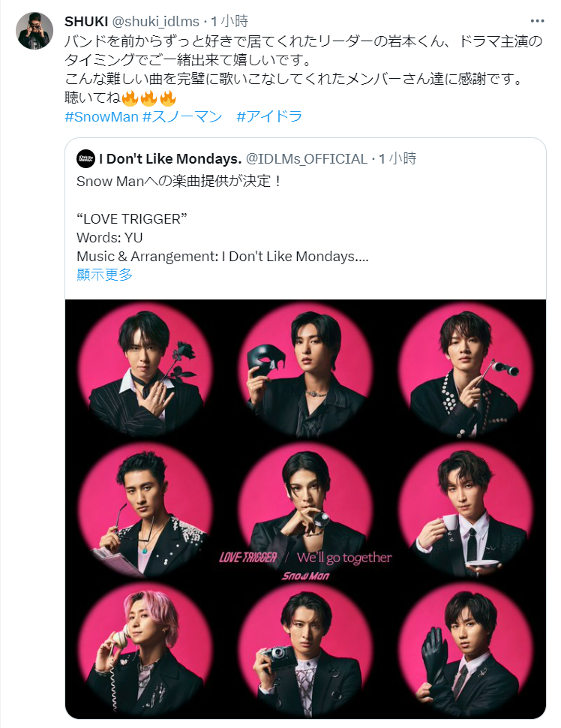Viewport: 561px width, 728px height.
Task: Open the quoted tweet text about LOVE TRIGGER
Action: (x=223, y=218)
